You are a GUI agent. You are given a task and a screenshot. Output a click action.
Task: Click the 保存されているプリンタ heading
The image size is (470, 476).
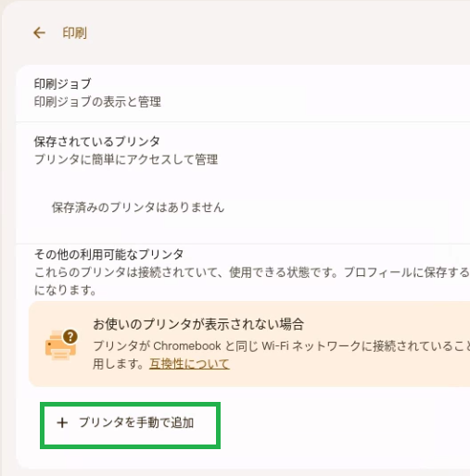coord(97,142)
